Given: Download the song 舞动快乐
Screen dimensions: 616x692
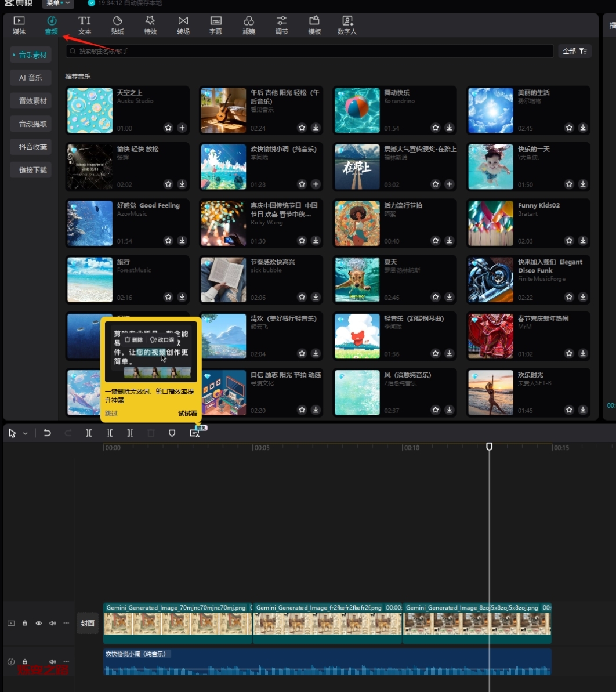Looking at the screenshot, I should [x=450, y=128].
